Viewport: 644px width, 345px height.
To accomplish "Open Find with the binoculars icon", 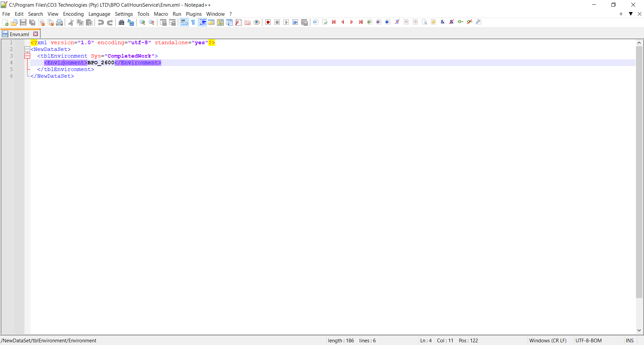I will 121,22.
